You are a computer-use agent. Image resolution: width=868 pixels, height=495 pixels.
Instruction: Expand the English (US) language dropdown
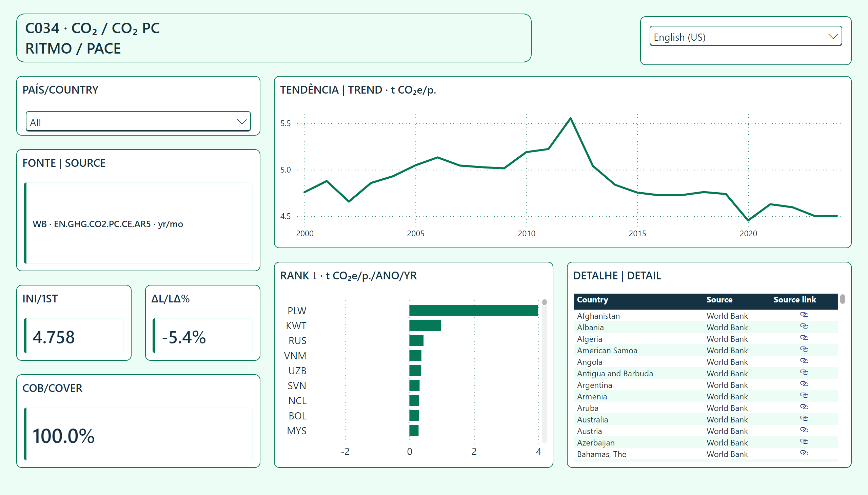coord(745,36)
